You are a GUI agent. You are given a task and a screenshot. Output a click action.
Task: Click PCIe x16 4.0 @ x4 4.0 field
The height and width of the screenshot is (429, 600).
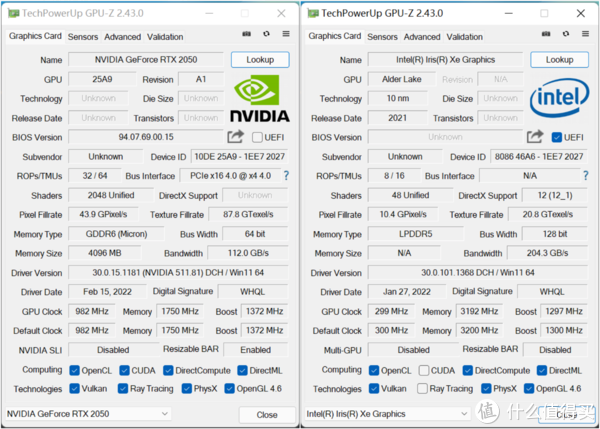[x=230, y=176]
